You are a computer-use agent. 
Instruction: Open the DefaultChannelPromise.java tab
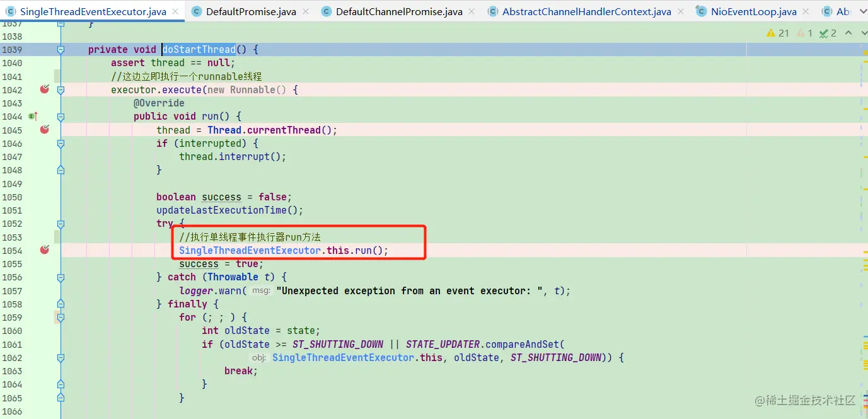click(x=399, y=12)
